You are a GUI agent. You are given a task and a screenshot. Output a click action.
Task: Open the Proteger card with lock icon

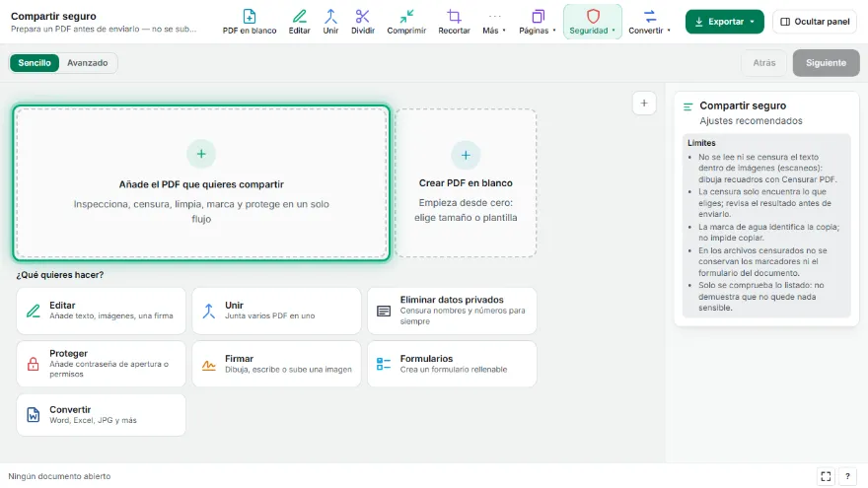(101, 364)
